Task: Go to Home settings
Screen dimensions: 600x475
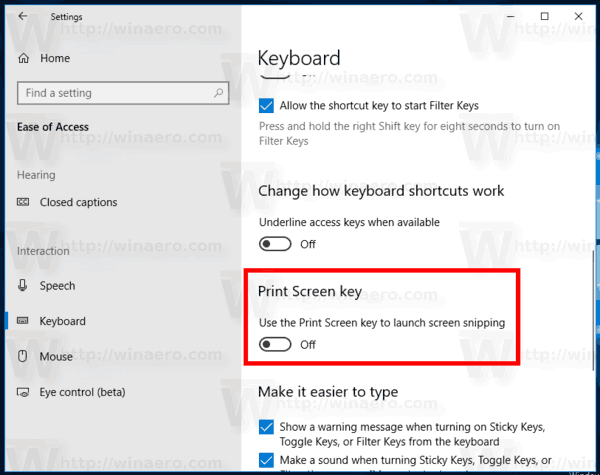Action: 55,58
